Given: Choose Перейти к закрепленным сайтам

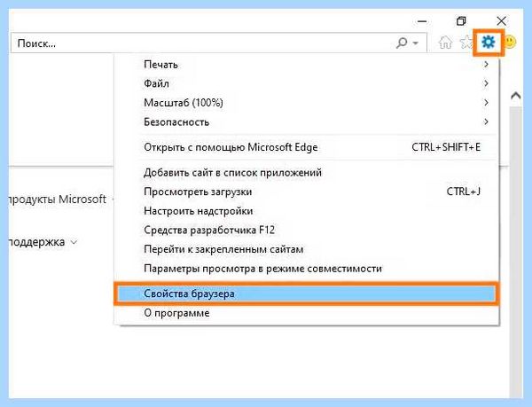Looking at the screenshot, I should point(307,249).
